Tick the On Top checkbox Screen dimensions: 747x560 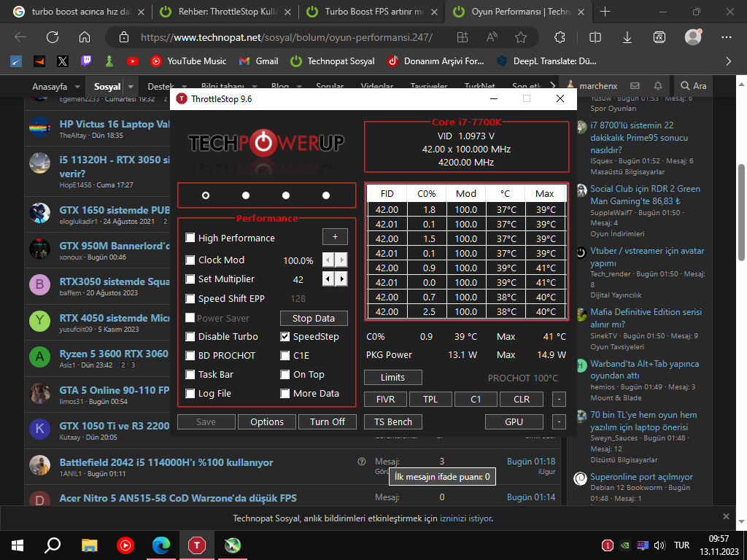click(x=285, y=375)
